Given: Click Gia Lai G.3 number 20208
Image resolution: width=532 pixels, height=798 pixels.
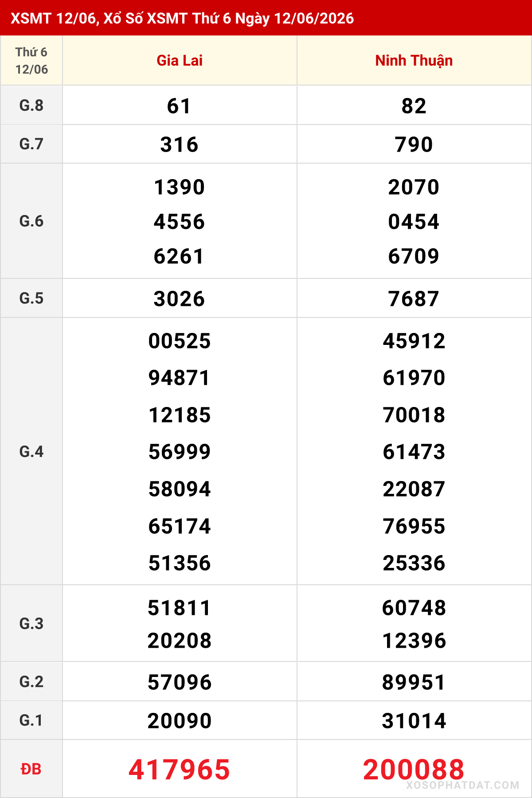Looking at the screenshot, I should coord(180,641).
